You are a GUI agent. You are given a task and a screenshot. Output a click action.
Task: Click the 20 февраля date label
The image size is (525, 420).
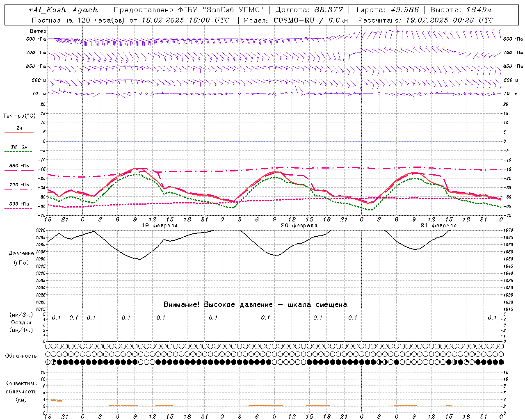(299, 226)
